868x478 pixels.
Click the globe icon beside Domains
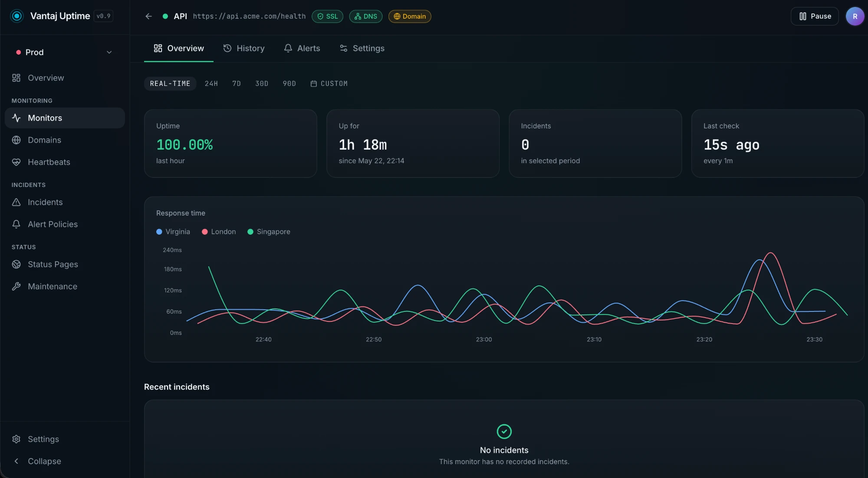(x=16, y=140)
